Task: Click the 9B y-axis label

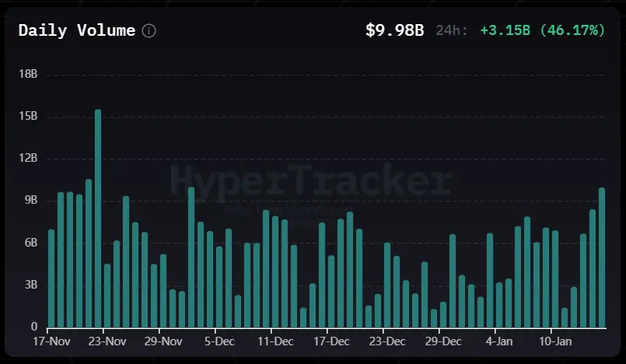Action: coord(31,201)
